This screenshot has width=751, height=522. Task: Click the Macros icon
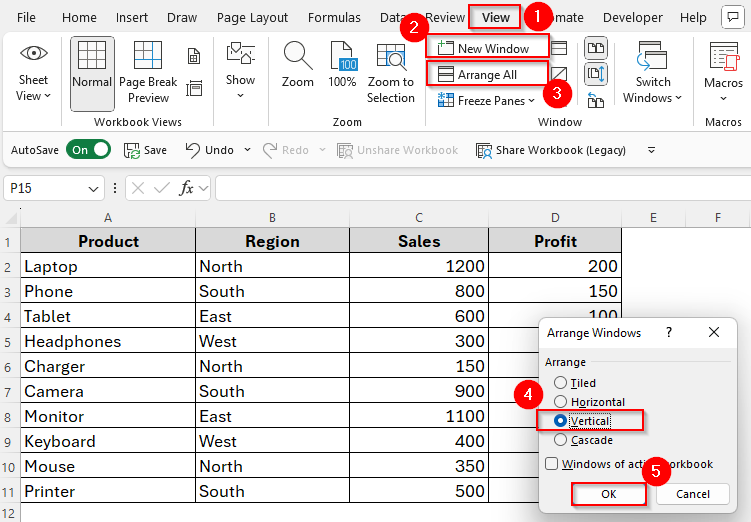(723, 56)
